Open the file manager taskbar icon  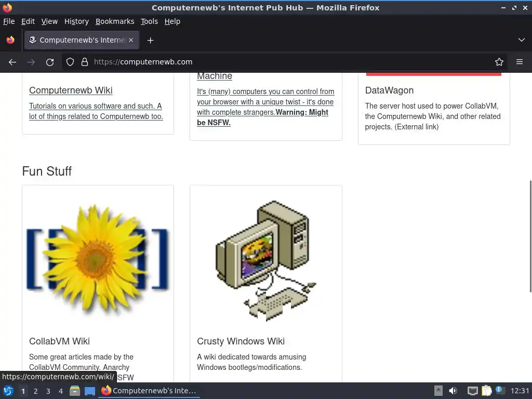coord(75,391)
